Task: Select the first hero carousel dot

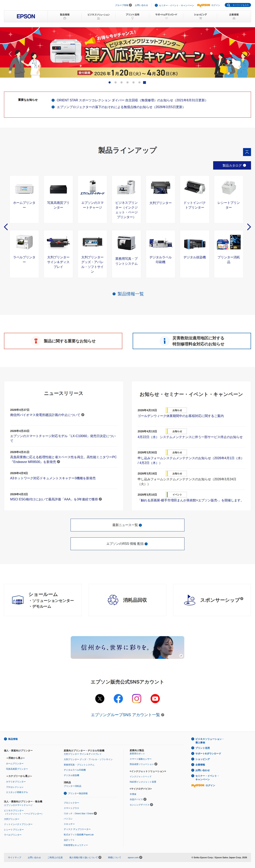Action: (x=109, y=82)
